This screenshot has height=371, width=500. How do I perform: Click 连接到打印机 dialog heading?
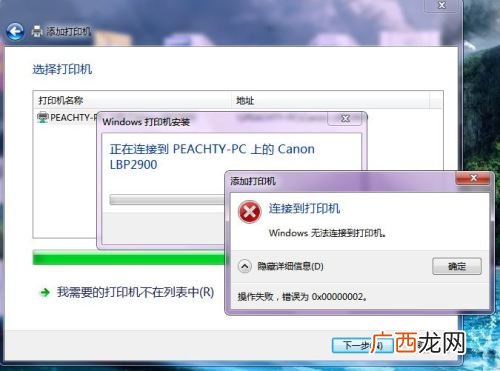(304, 209)
